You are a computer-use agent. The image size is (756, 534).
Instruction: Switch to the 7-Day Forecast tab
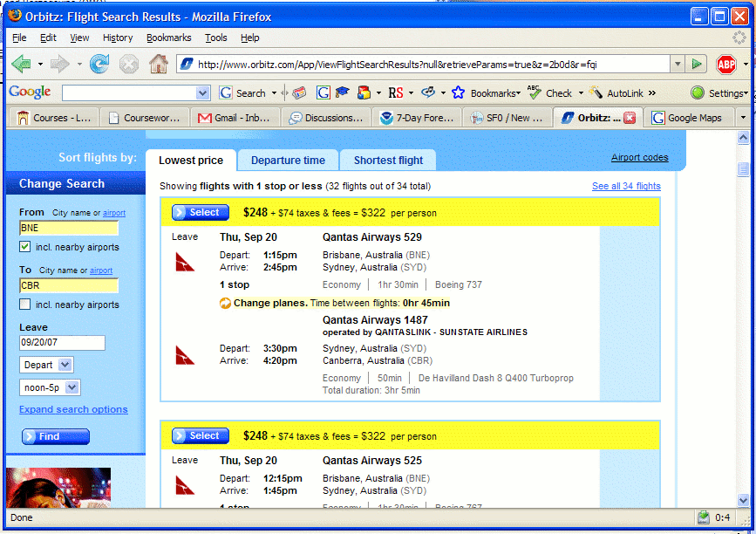(x=417, y=118)
